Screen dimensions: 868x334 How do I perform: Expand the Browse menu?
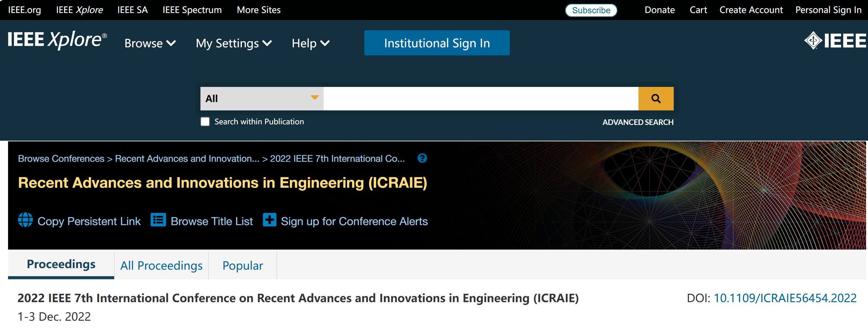[150, 43]
